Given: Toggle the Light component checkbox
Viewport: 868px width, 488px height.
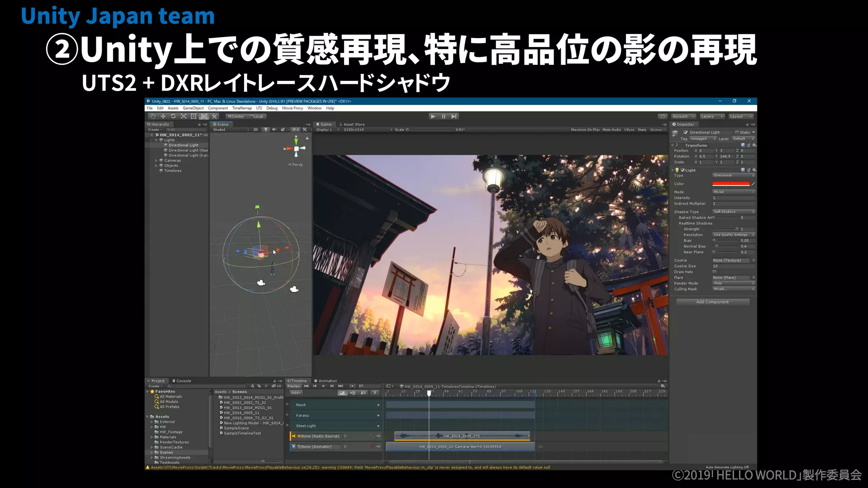Looking at the screenshot, I should pos(683,170).
